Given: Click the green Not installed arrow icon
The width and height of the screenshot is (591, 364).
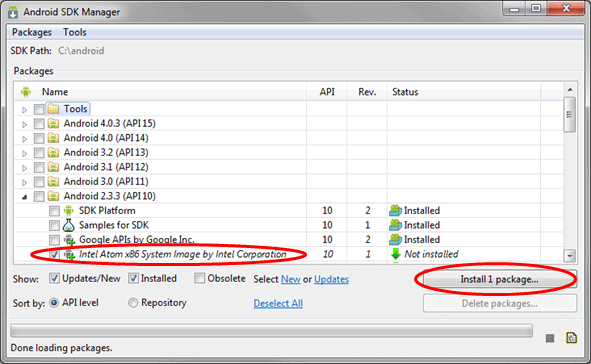Looking at the screenshot, I should click(x=395, y=254).
